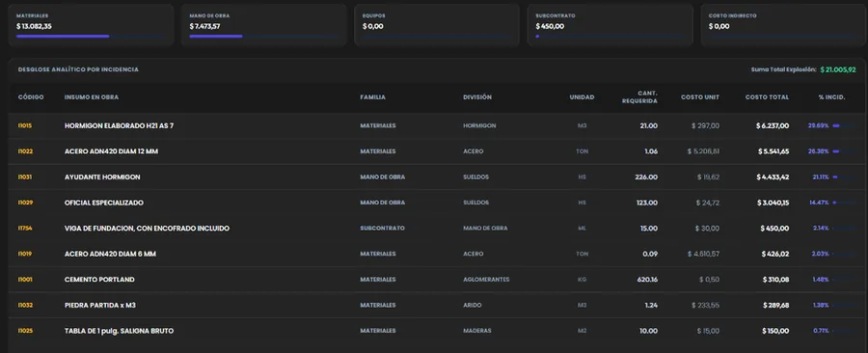Sort by the Código column header
The width and height of the screenshot is (868, 353).
31,97
